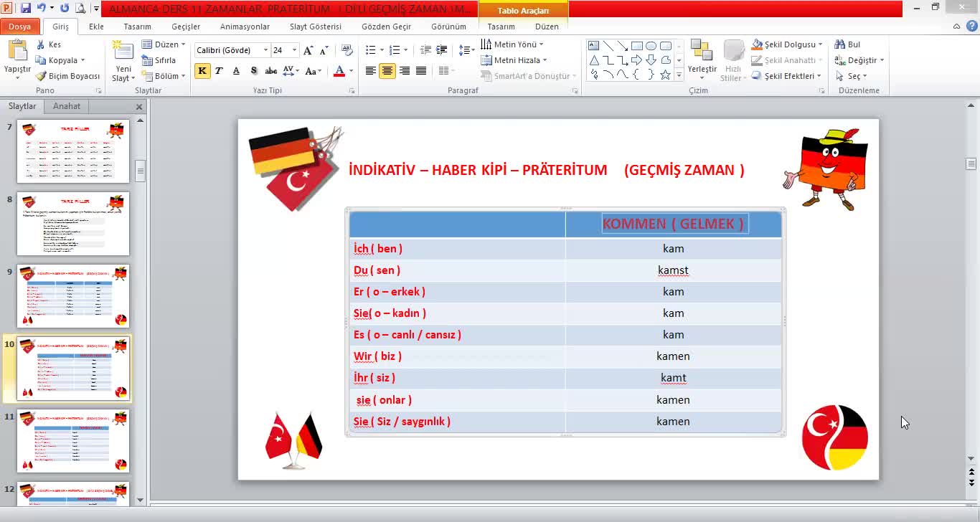The image size is (980, 522).
Task: Open the Şekil Efektleri dropdown
Action: click(x=786, y=76)
